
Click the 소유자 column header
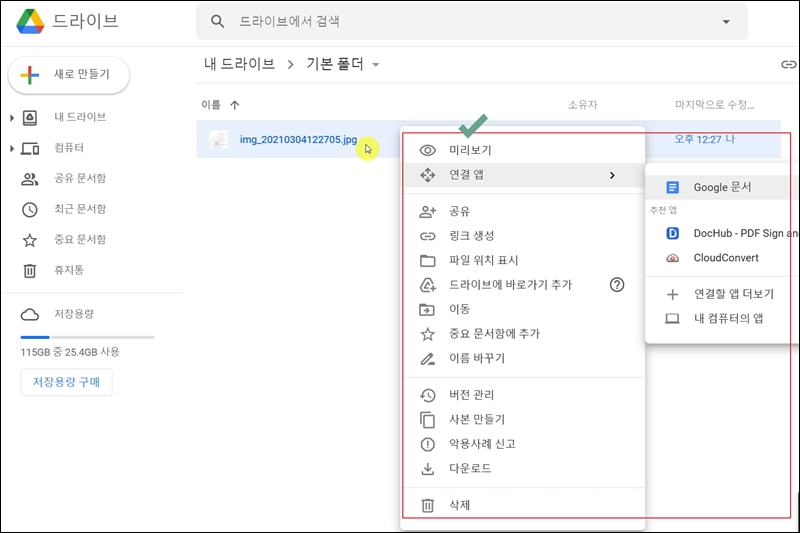(x=583, y=105)
